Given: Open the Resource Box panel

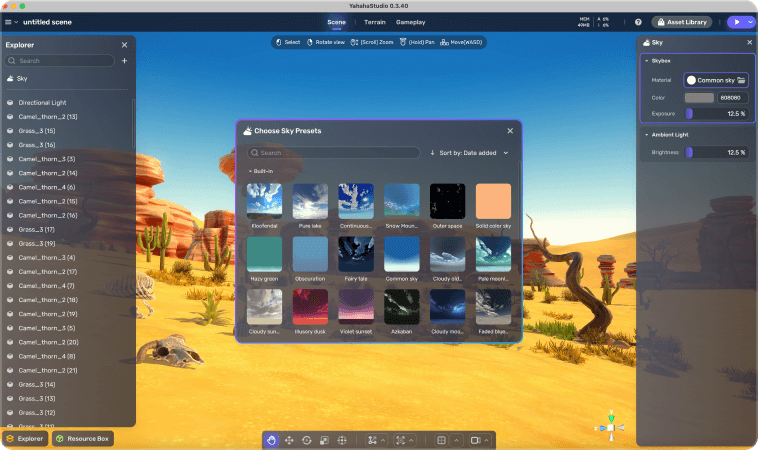Looking at the screenshot, I should pos(83,438).
